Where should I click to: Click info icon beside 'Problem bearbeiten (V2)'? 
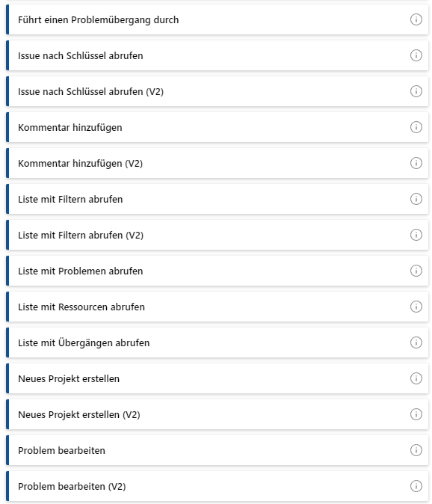tap(416, 486)
